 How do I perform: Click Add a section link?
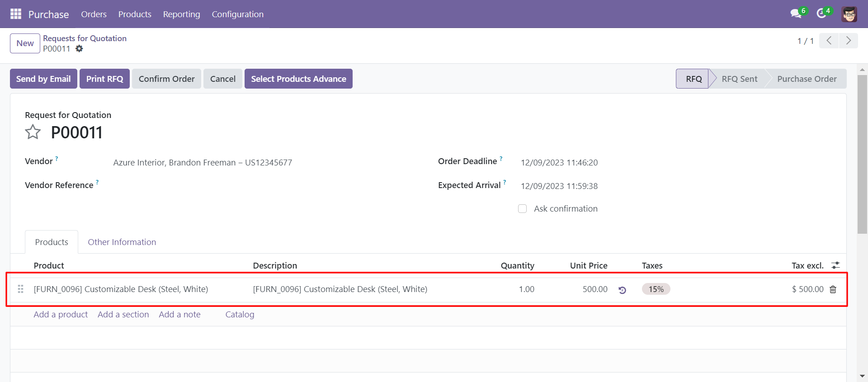click(x=123, y=314)
